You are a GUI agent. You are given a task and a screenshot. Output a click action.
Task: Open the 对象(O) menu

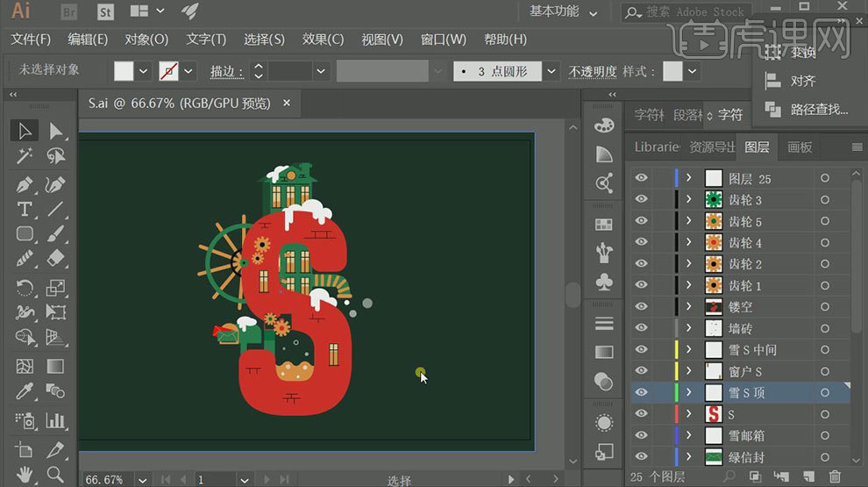point(146,39)
